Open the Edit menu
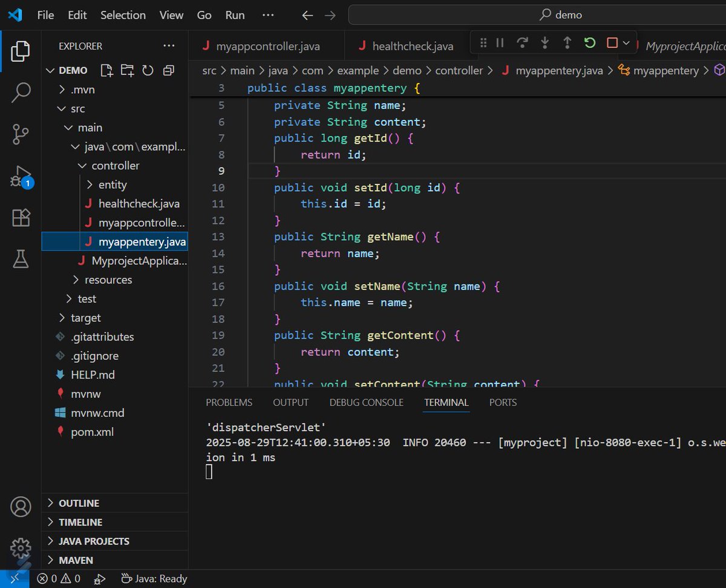Image resolution: width=726 pixels, height=588 pixels. point(77,15)
